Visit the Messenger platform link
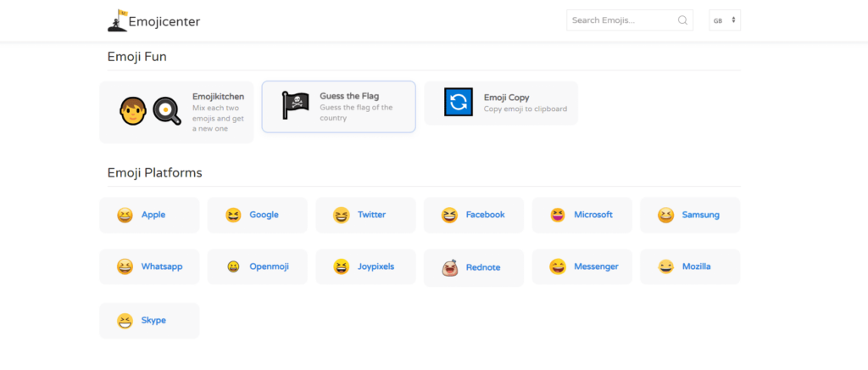This screenshot has height=370, width=868. pyautogui.click(x=596, y=267)
